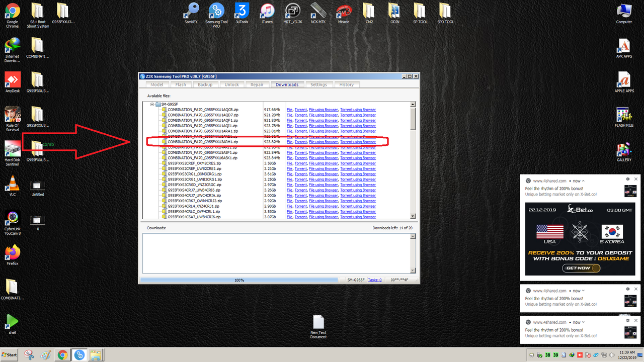644x362 pixels.
Task: Click the 100% download progress bar
Action: point(239,280)
